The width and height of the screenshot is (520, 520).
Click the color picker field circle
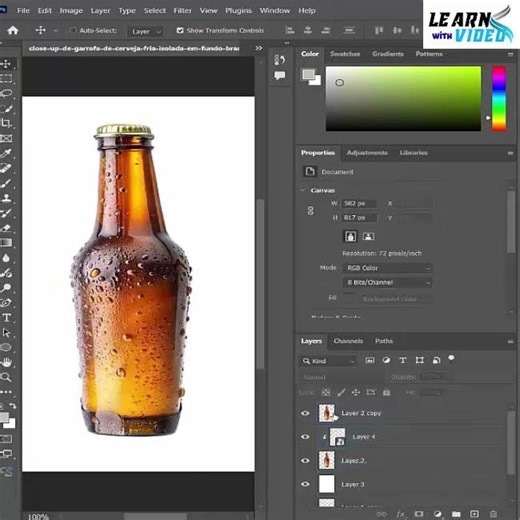point(339,82)
